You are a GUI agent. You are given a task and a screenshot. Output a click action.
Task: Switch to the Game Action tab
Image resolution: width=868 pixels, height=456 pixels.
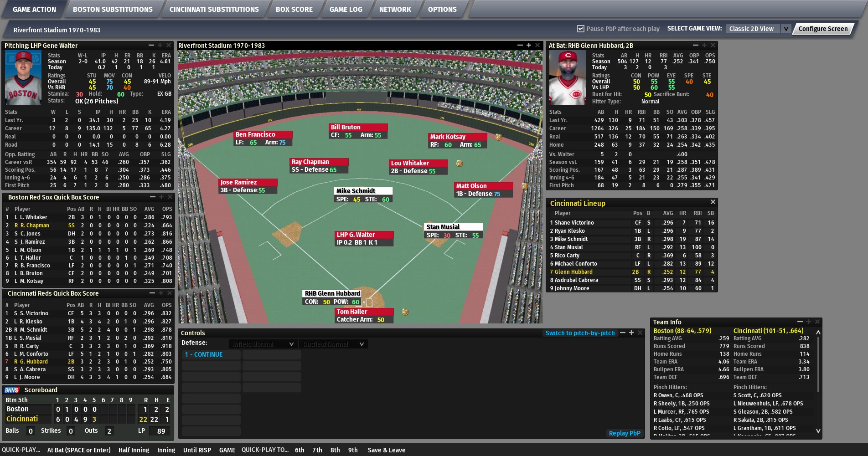point(34,9)
